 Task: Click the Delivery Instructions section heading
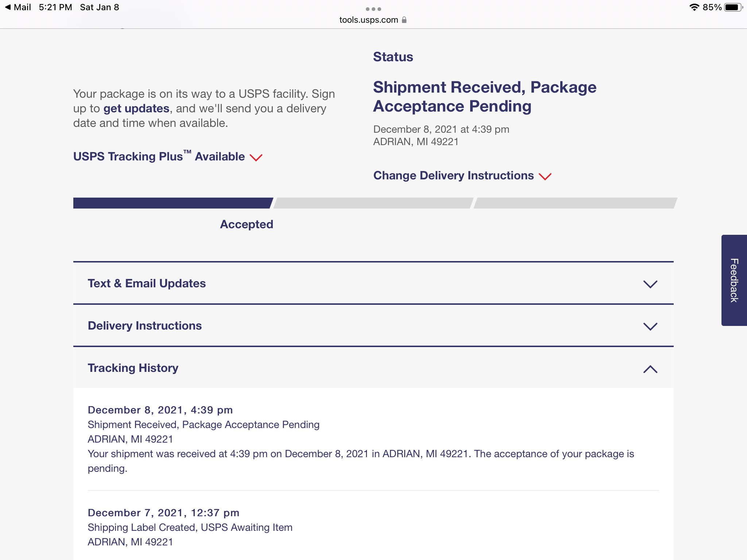tap(144, 326)
